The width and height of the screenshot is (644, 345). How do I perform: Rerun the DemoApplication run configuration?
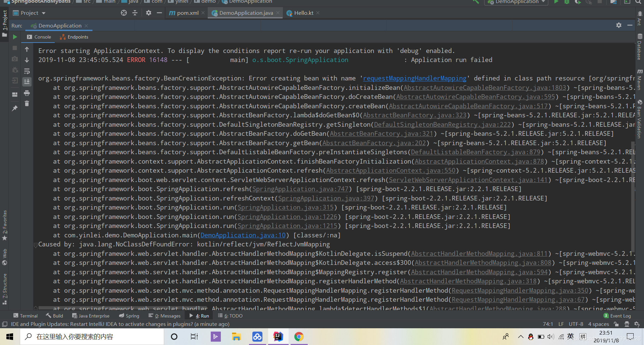click(15, 37)
